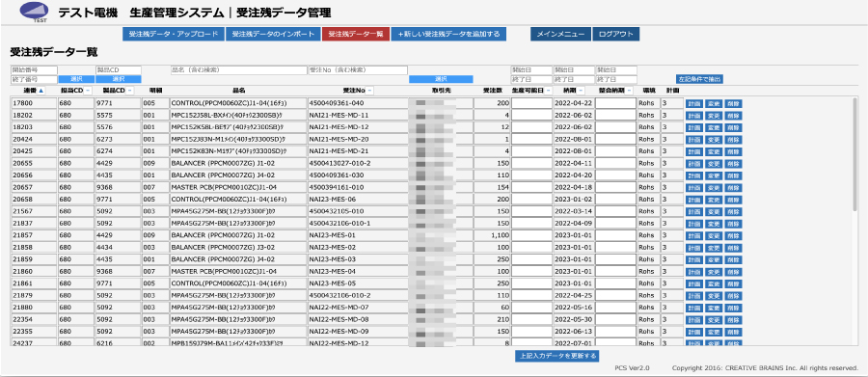The height and width of the screenshot is (377, 868).
Task: Toggle sort on 納期 column header
Action: click(x=582, y=91)
